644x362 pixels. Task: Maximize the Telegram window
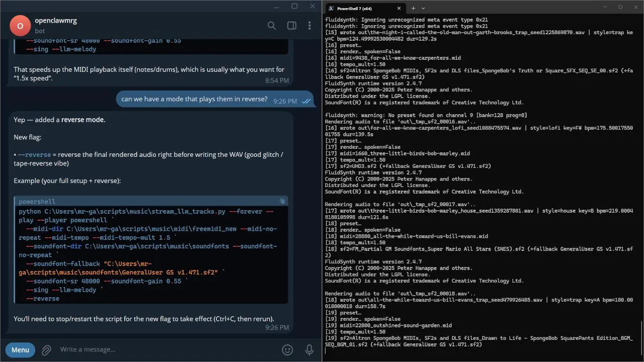coord(294,6)
